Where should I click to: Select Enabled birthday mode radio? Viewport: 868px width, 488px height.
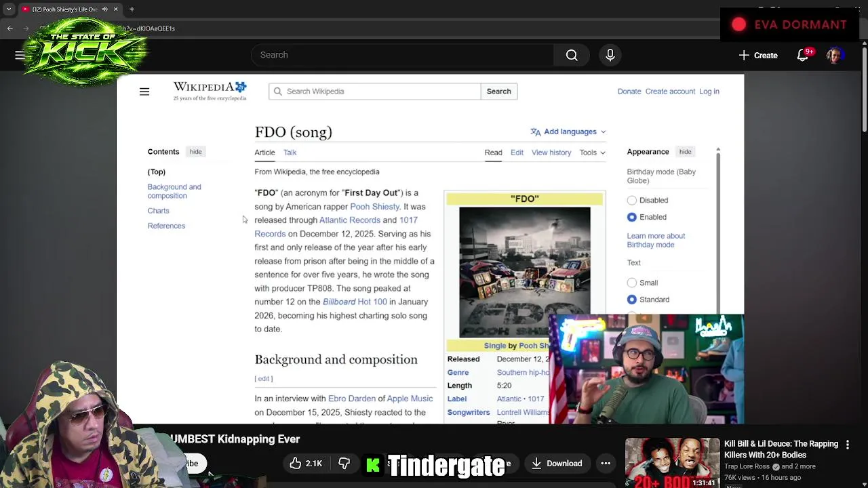click(x=631, y=218)
